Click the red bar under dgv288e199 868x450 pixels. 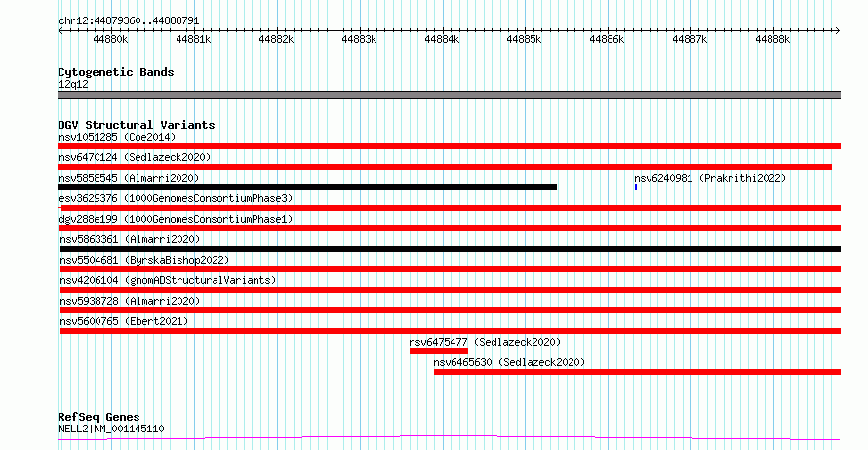449,228
